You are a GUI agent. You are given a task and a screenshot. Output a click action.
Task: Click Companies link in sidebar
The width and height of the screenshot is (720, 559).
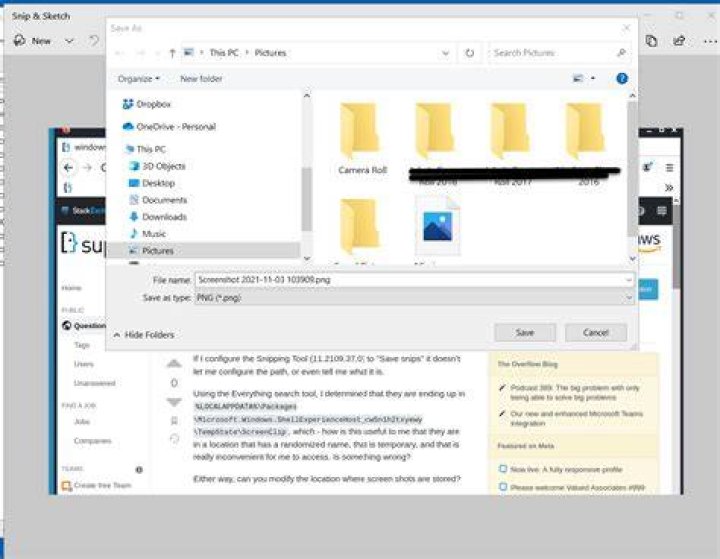point(92,441)
